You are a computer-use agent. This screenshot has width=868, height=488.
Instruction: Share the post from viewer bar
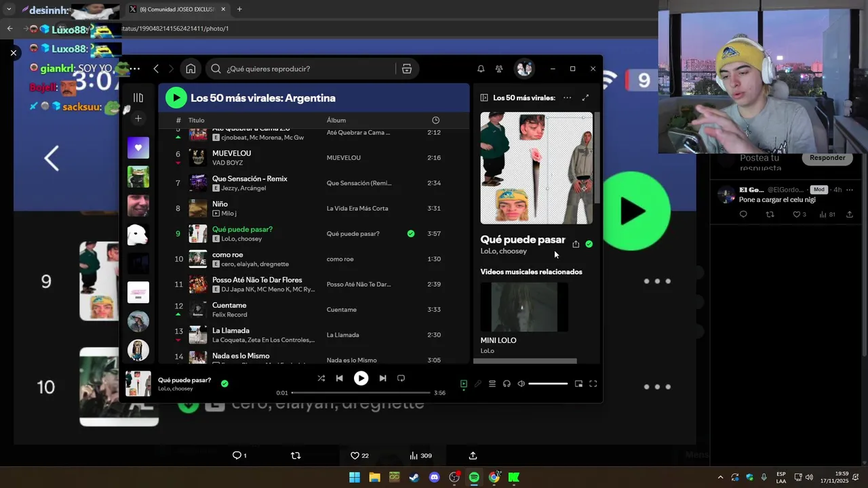[473, 455]
